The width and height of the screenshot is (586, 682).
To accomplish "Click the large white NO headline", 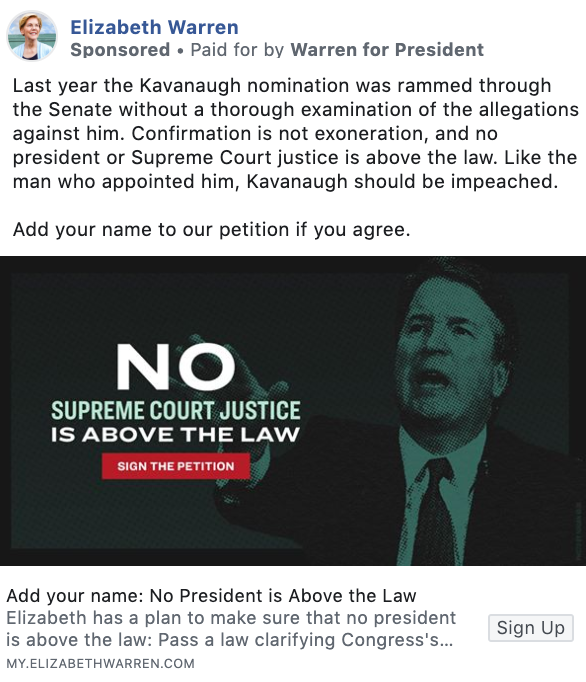I will tap(176, 367).
